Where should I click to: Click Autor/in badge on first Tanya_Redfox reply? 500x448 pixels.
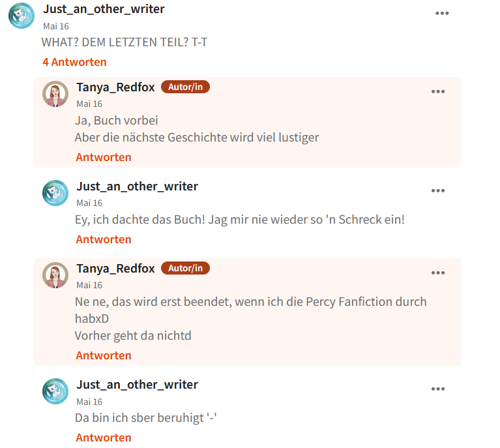[185, 87]
